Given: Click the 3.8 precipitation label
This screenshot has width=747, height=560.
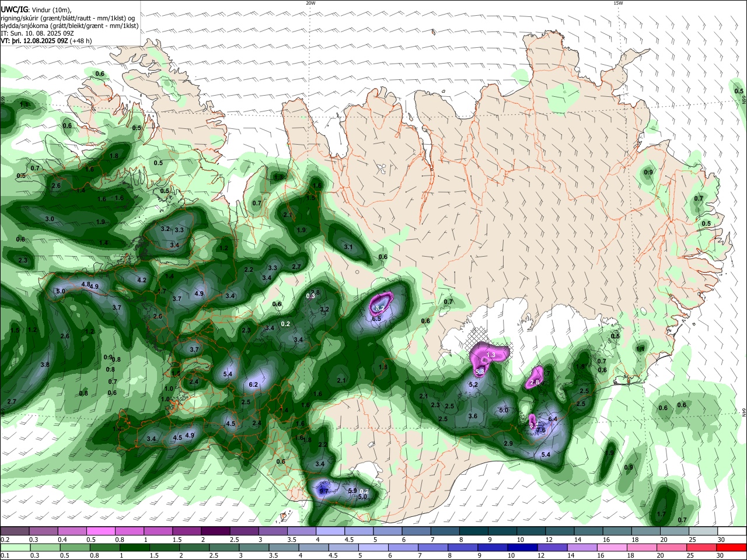Looking at the screenshot, I should [45, 365].
